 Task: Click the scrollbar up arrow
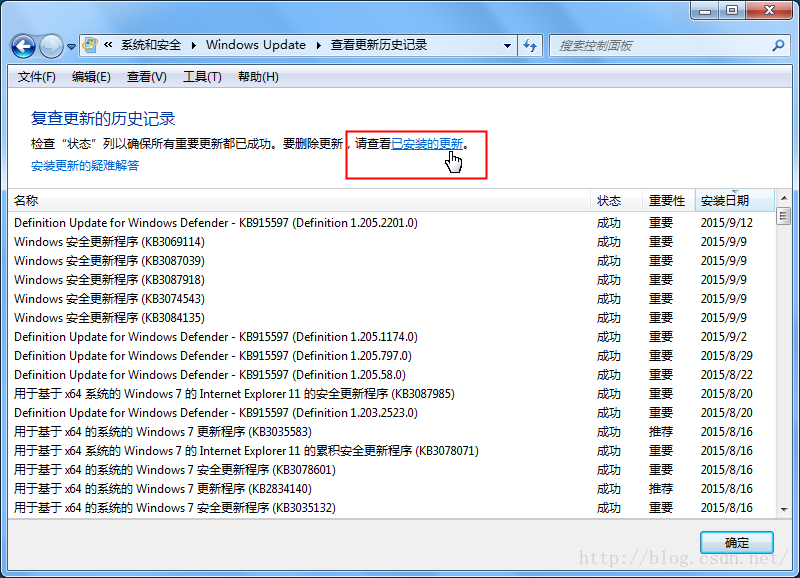click(x=784, y=198)
